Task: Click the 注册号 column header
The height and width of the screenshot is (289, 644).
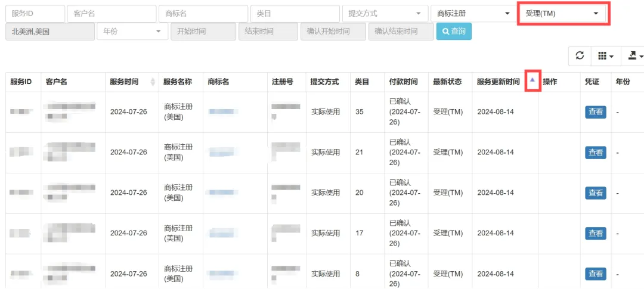Action: coord(283,82)
